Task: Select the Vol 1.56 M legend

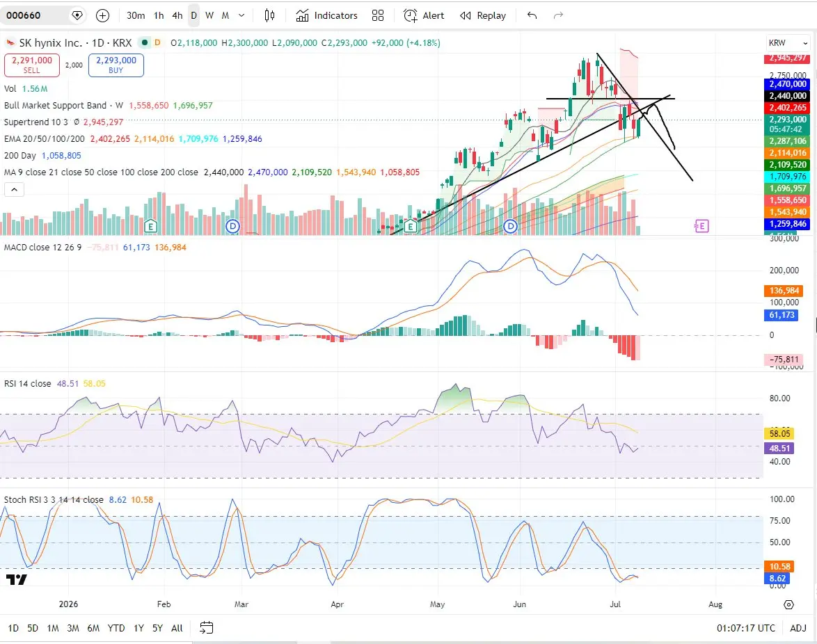Action: (x=26, y=88)
